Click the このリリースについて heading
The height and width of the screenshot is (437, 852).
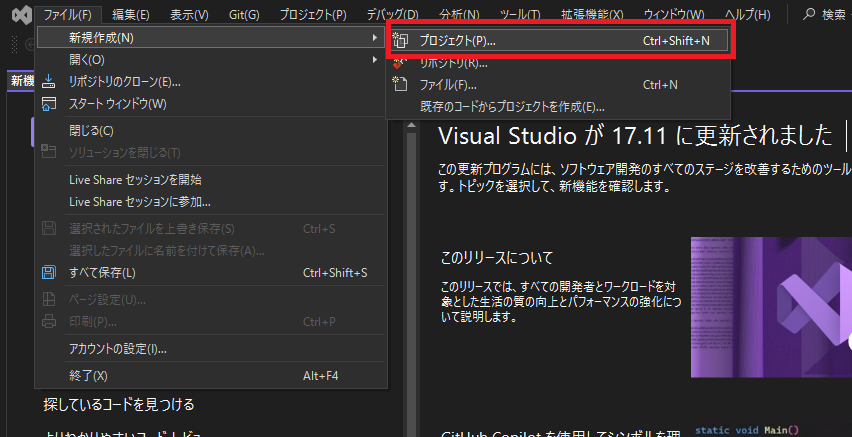click(497, 258)
